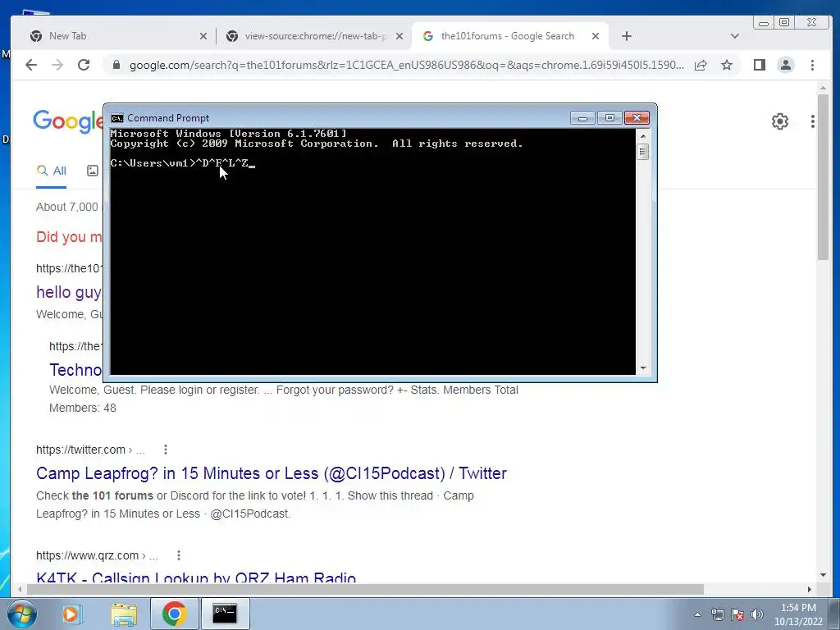The height and width of the screenshot is (630, 840).
Task: Click the Chrome forward arrow
Action: (57, 65)
